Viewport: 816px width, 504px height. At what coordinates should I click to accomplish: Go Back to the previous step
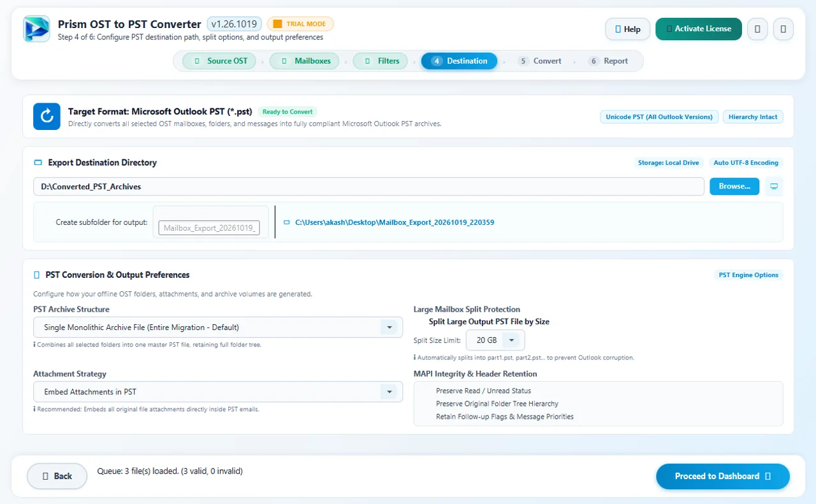tap(57, 476)
